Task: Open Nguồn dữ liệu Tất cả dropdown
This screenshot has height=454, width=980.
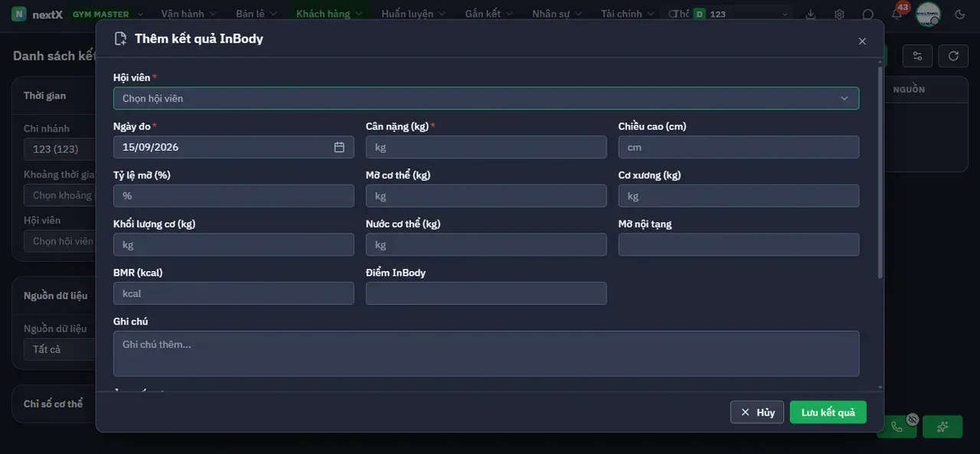Action: click(x=60, y=349)
